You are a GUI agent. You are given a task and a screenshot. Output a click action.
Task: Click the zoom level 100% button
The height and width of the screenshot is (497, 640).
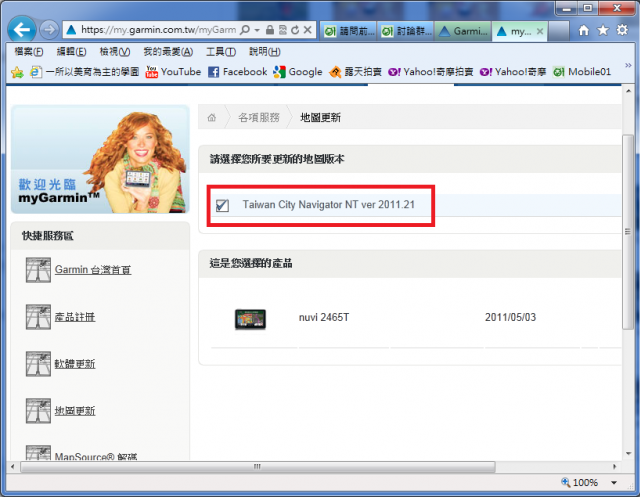pyautogui.click(x=580, y=483)
